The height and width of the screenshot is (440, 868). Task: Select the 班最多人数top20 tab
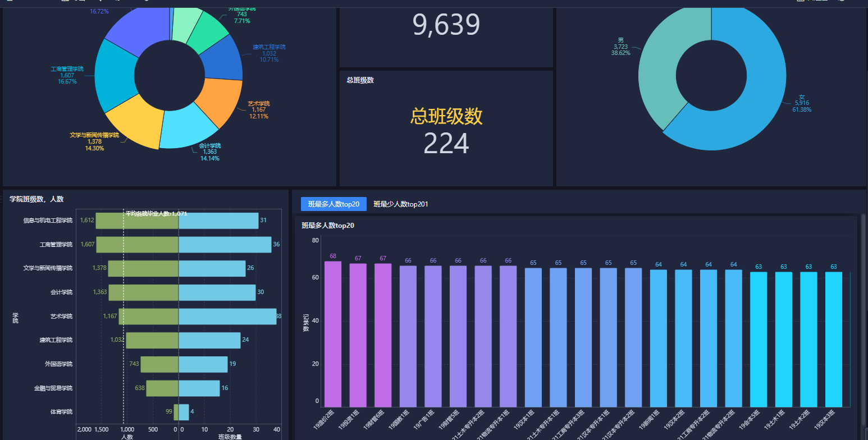(334, 204)
